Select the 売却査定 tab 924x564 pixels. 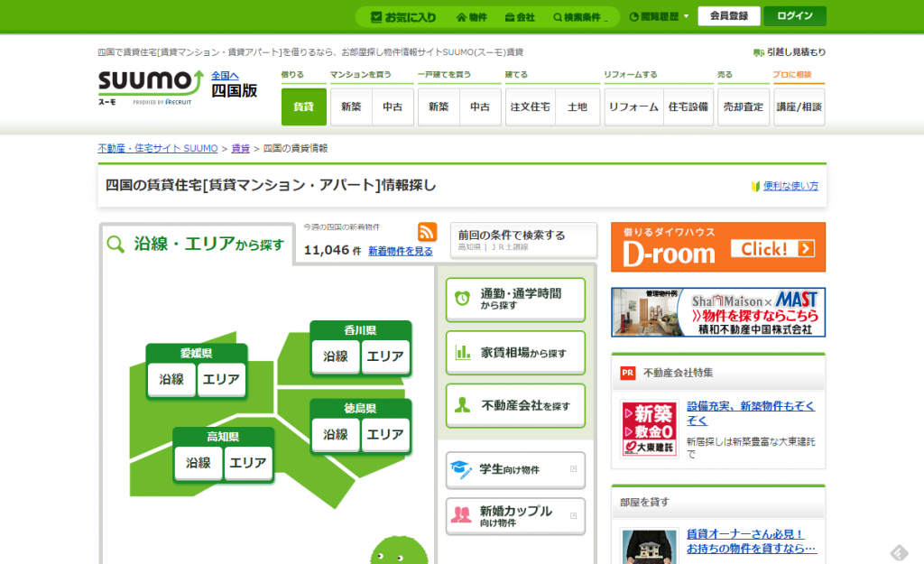744,106
